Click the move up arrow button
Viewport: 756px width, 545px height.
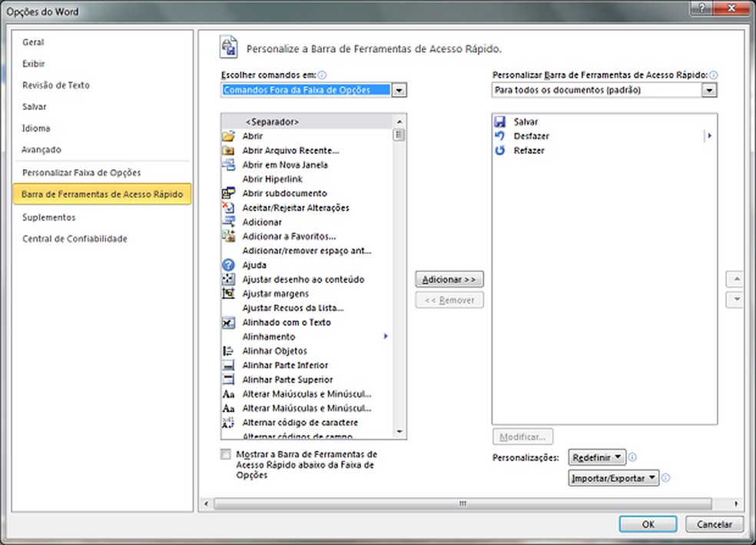click(x=736, y=279)
